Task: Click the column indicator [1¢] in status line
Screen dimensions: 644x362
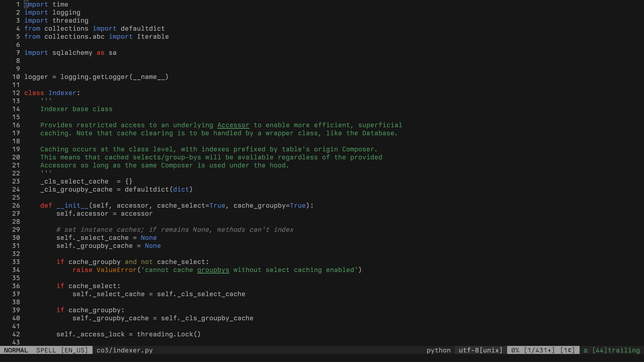Action: [568, 350]
